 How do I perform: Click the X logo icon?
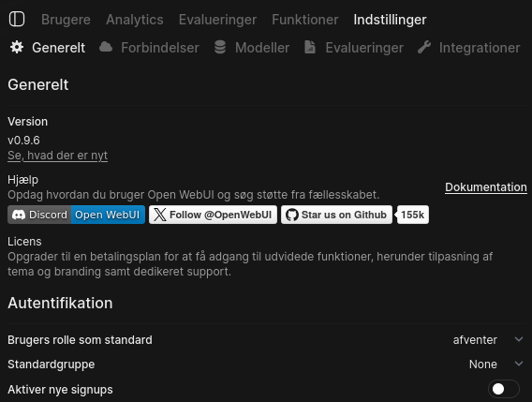(x=160, y=215)
